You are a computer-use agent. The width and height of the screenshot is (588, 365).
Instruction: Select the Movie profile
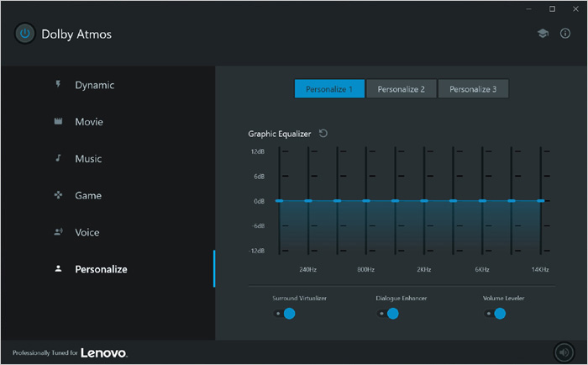89,122
